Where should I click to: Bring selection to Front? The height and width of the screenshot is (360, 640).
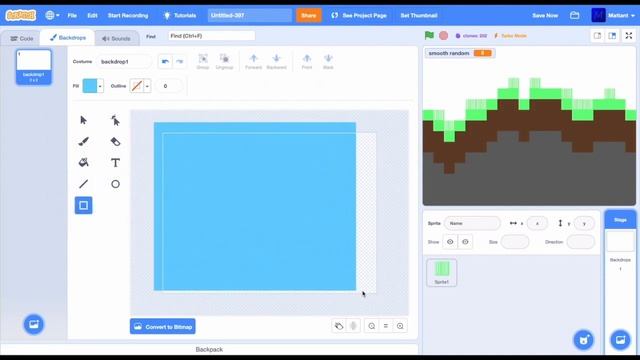307,62
